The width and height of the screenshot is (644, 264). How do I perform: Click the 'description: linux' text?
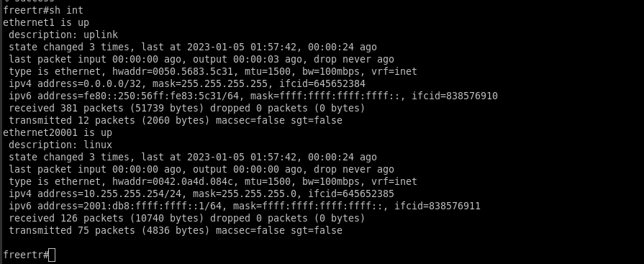60,145
